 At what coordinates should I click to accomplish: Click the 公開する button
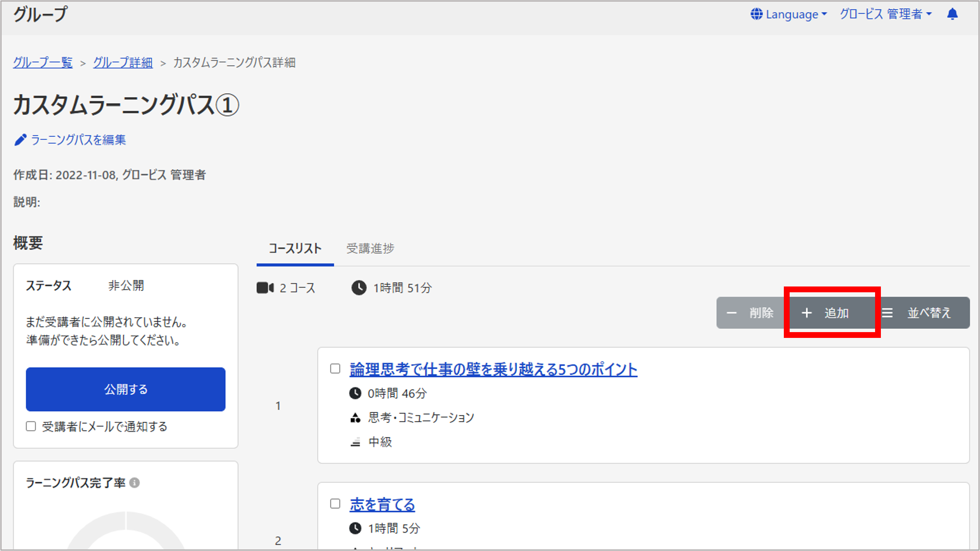pos(126,389)
